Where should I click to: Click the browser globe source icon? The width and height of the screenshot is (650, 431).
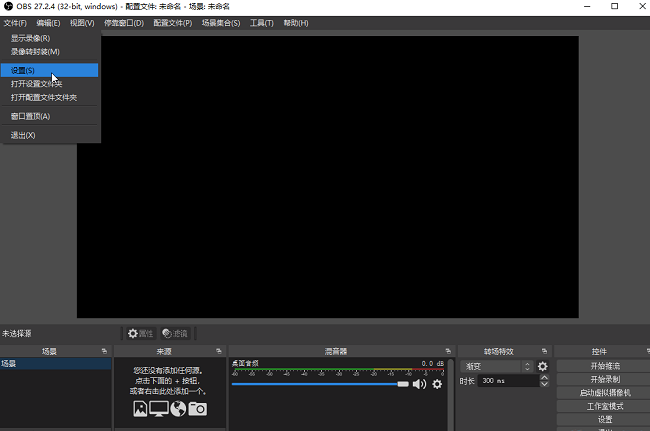tap(178, 408)
